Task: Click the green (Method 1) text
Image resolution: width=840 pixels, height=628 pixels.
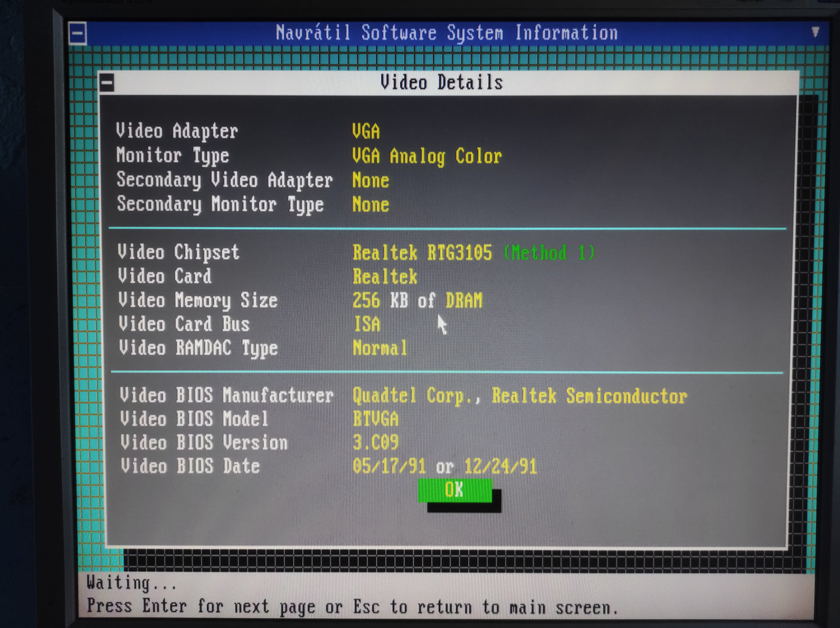Action: click(549, 253)
